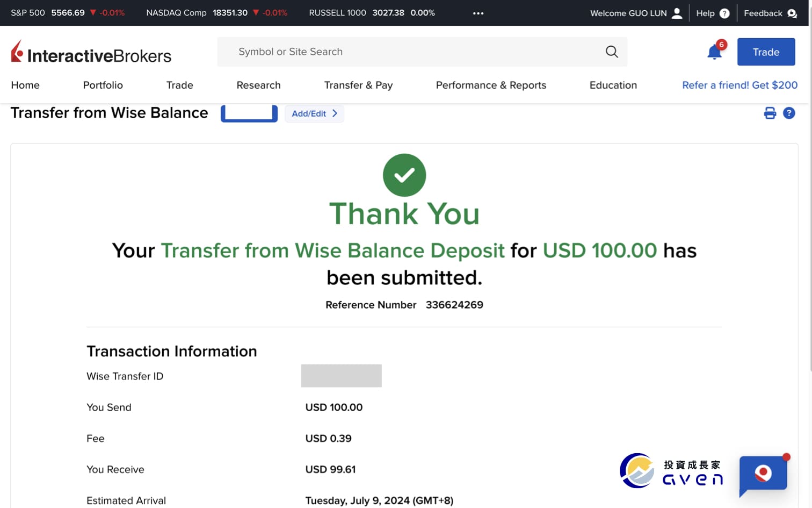
Task: Open the Home menu
Action: (x=25, y=85)
